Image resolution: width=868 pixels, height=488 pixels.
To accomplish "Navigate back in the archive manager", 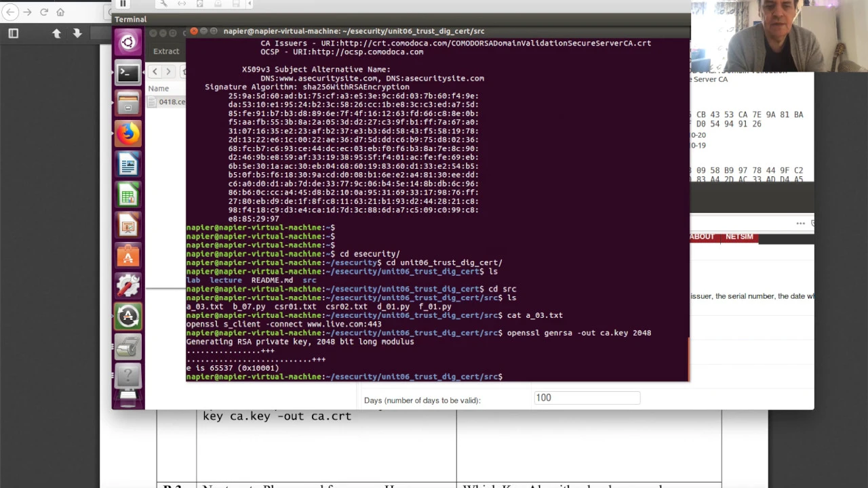I will click(155, 71).
